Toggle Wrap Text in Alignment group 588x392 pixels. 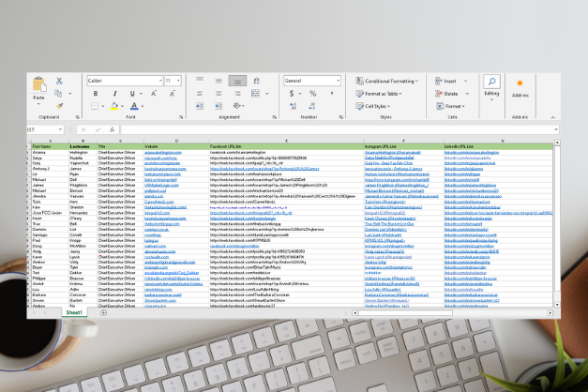[257, 81]
